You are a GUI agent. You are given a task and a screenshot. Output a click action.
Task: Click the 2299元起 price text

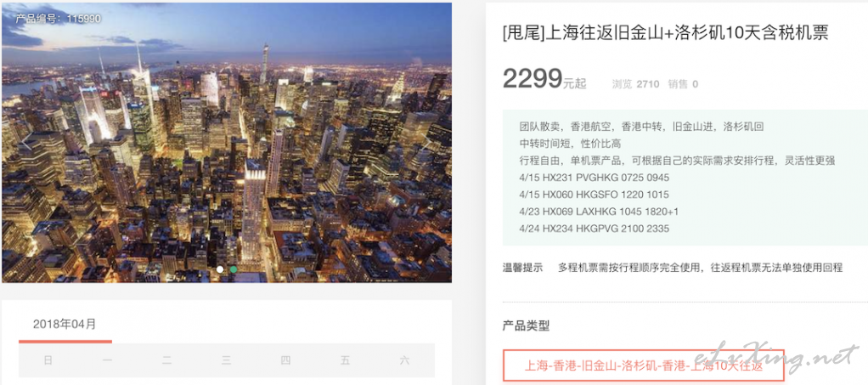(544, 79)
